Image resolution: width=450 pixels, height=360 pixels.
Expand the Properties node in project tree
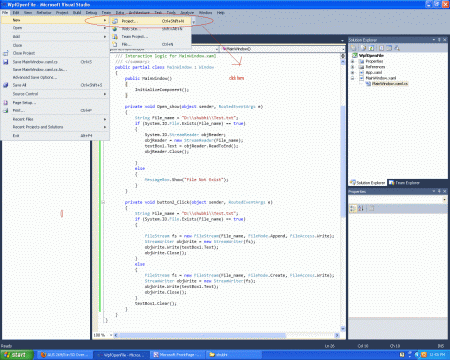352,61
